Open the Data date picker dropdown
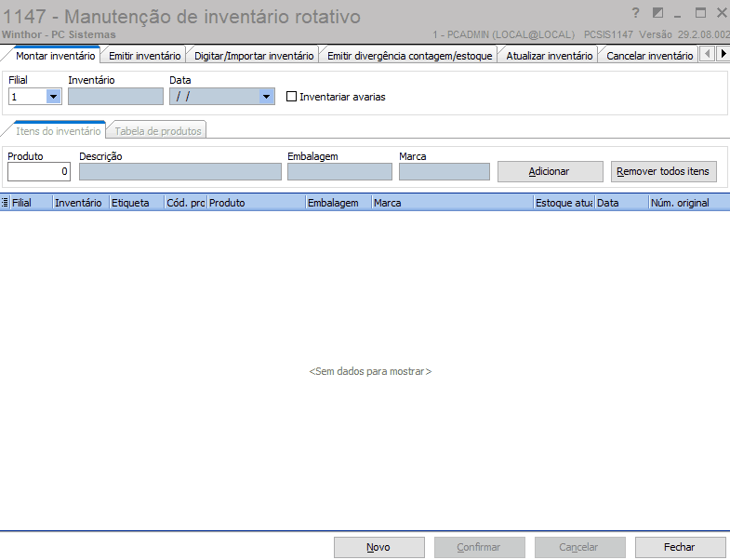The image size is (730, 560). (266, 97)
